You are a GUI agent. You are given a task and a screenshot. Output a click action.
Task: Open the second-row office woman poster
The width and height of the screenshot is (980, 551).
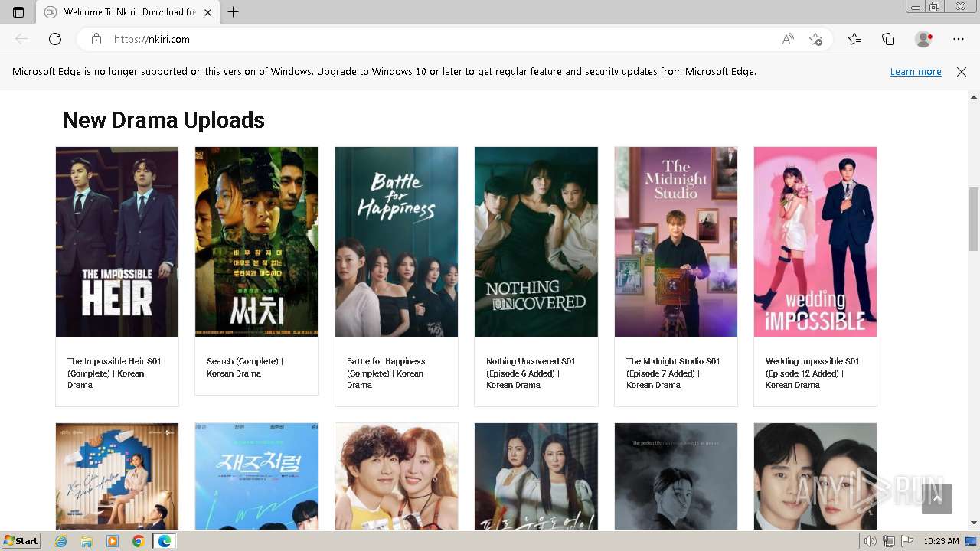117,476
